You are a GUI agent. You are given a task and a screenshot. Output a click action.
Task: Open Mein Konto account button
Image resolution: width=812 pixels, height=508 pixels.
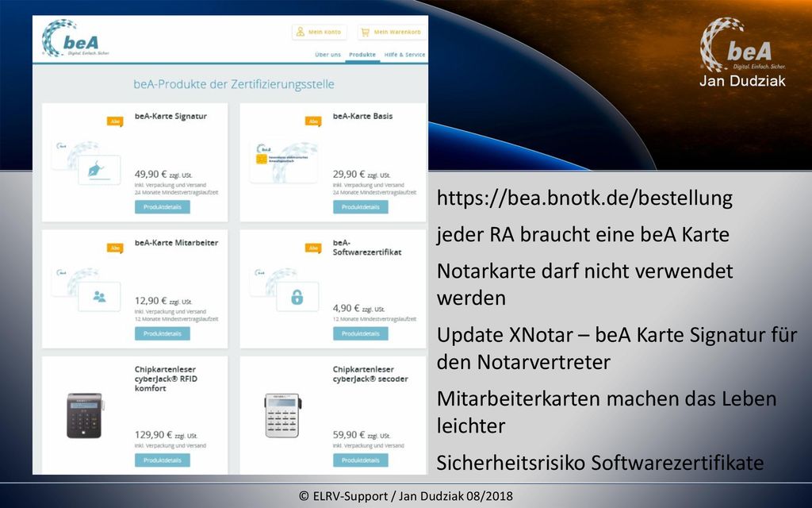click(319, 32)
